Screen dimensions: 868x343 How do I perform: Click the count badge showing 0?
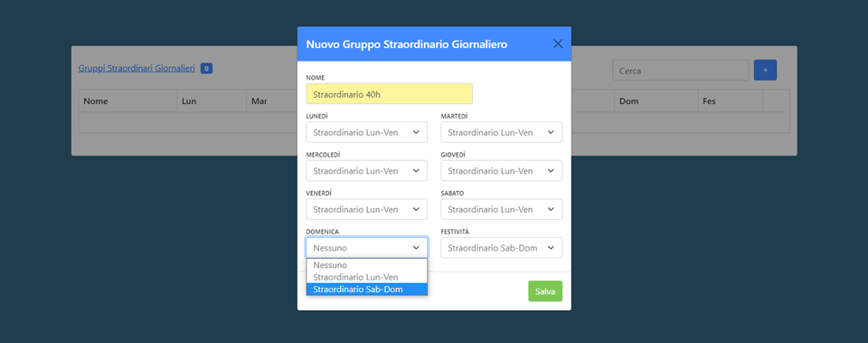(x=206, y=69)
